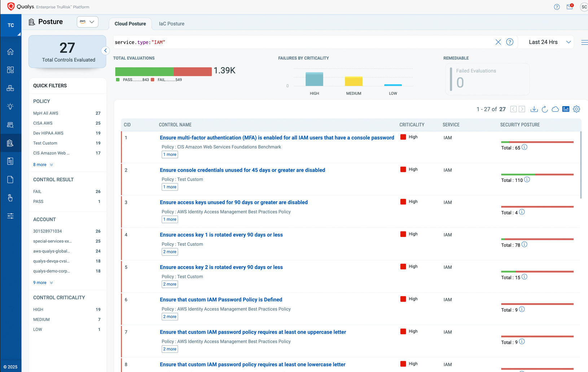The image size is (588, 372).
Task: Show info for Total : 78
Action: pyautogui.click(x=525, y=245)
